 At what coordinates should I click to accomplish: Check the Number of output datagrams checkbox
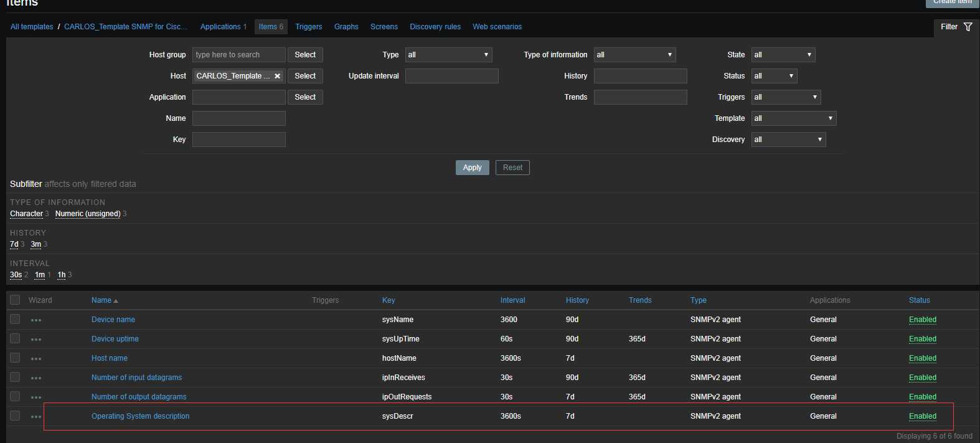tap(15, 396)
